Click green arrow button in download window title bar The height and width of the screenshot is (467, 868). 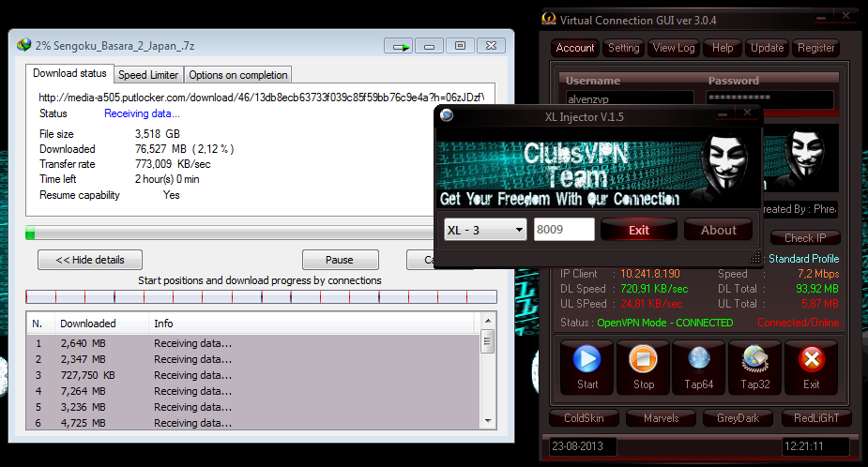pyautogui.click(x=399, y=46)
